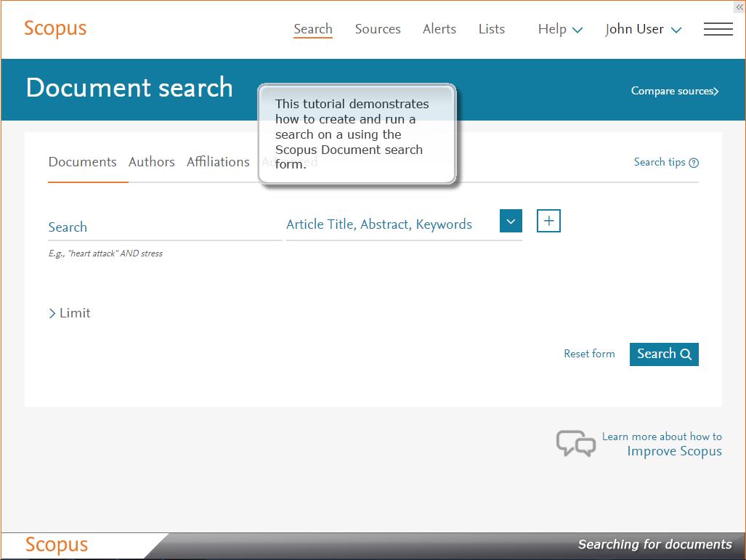Click the tutorial intro tooltip text
The image size is (746, 560).
pos(352,134)
